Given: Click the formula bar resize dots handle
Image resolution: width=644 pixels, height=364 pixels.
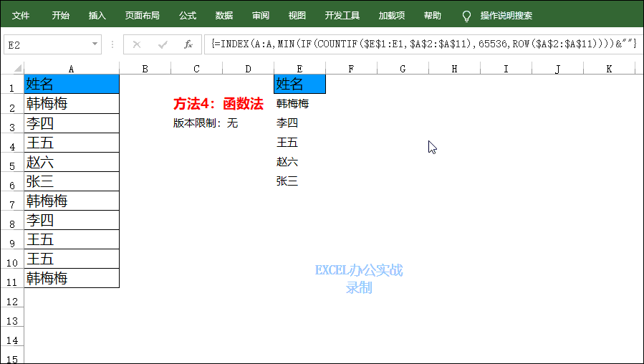Looking at the screenshot, I should (112, 44).
